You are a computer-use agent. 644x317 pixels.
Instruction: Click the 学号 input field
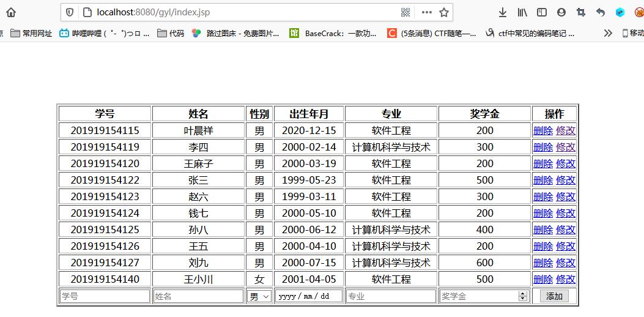[x=105, y=296]
